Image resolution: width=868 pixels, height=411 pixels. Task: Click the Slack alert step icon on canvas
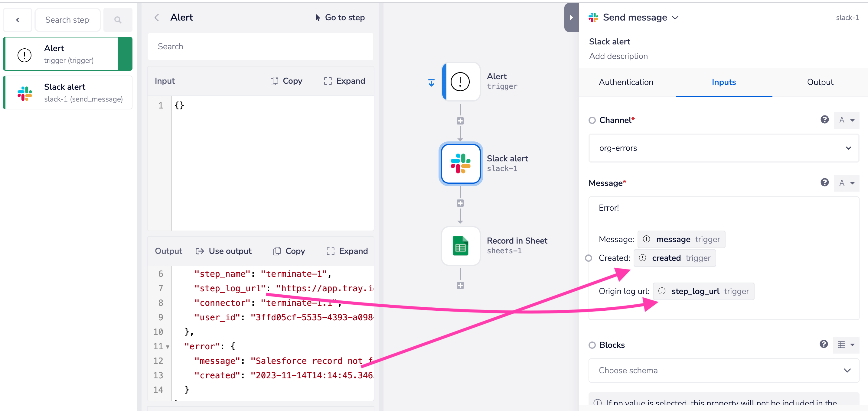click(460, 164)
